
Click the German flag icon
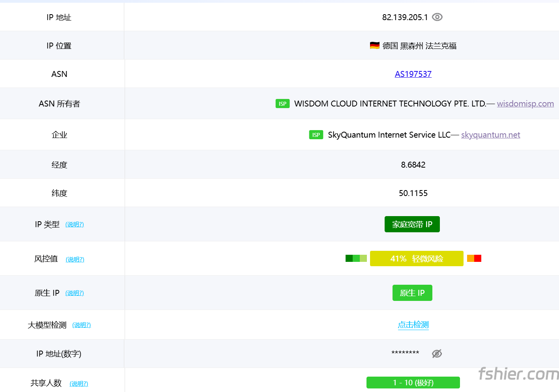(374, 46)
